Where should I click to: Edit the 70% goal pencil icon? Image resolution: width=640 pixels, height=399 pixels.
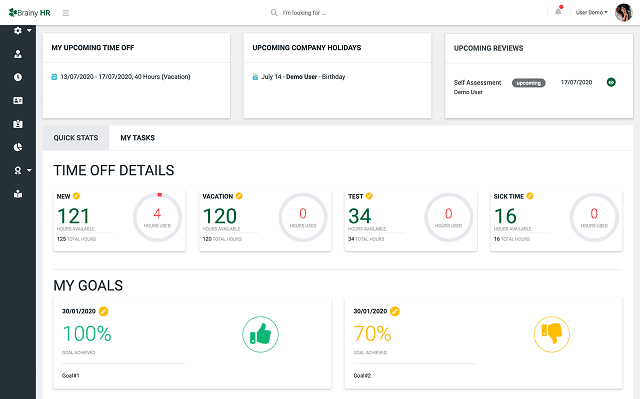coord(395,311)
